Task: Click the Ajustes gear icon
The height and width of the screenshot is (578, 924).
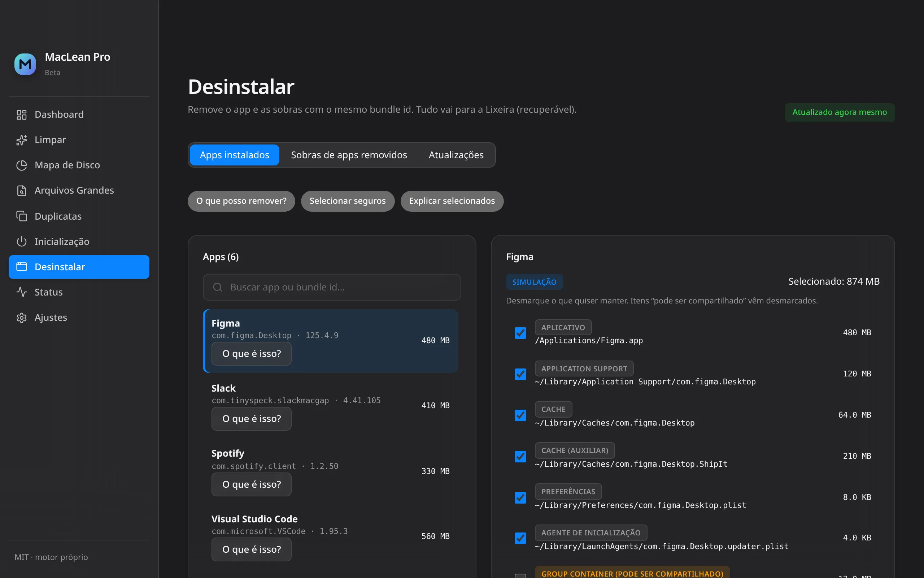Action: pos(22,318)
